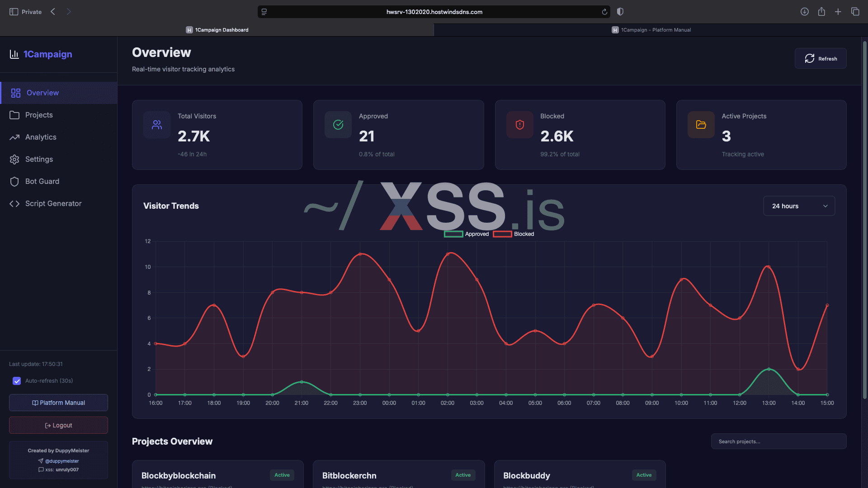
Task: Click the Search projects input field
Action: tap(778, 441)
